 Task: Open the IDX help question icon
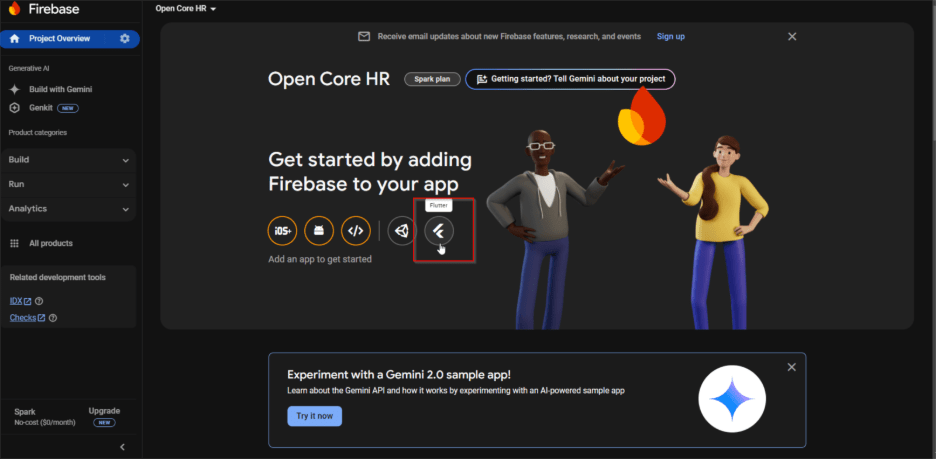(39, 301)
